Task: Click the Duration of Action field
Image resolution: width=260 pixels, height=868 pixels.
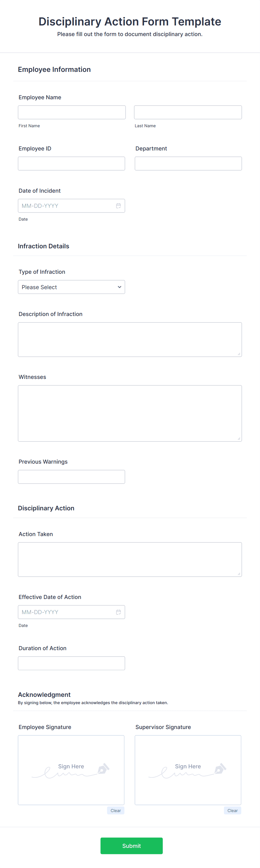Action: click(x=71, y=663)
